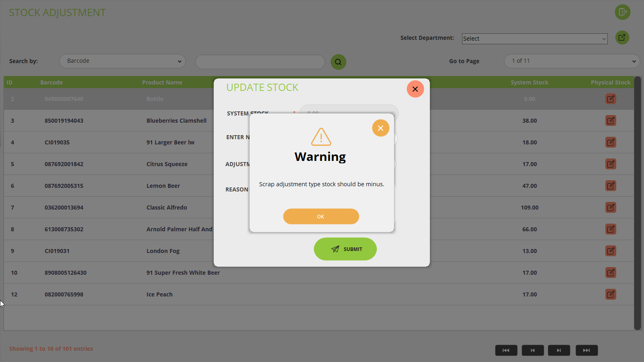Viewport: 644px width, 362px height.
Task: Click the search text input field
Action: point(260,62)
